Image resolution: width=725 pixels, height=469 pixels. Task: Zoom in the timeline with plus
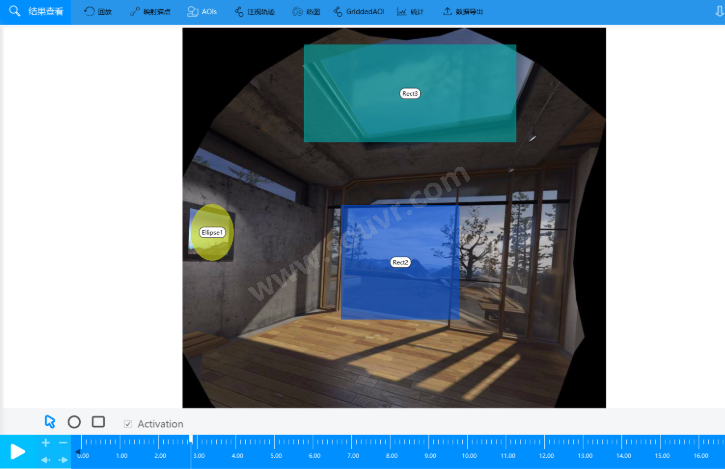(x=45, y=443)
